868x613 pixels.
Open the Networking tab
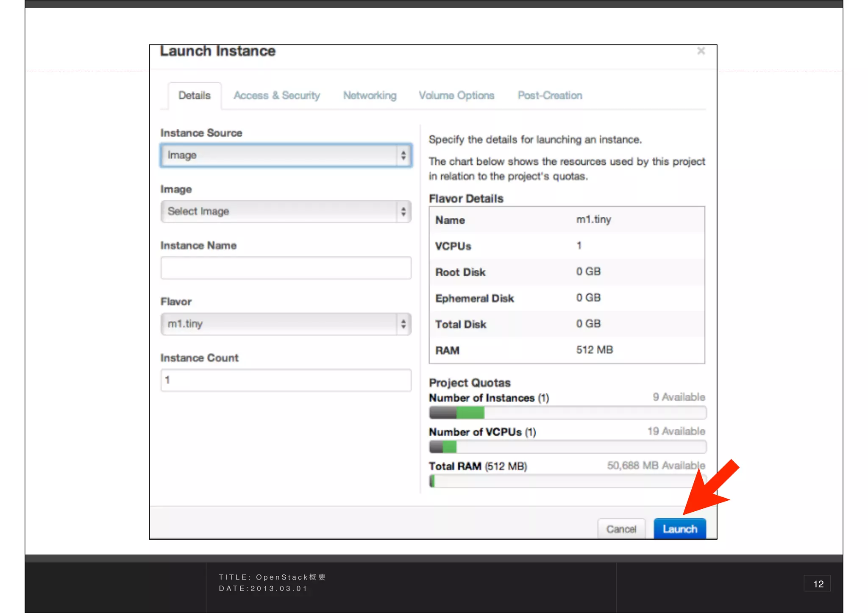[370, 96]
